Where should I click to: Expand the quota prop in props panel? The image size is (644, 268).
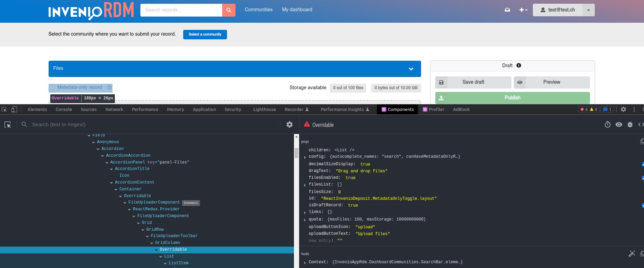[x=305, y=220]
